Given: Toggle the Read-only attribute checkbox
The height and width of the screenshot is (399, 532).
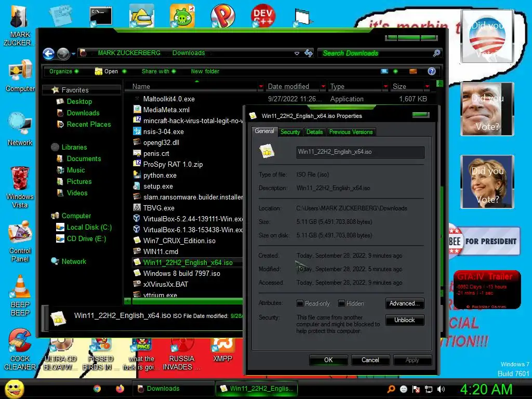Looking at the screenshot, I should 300,303.
